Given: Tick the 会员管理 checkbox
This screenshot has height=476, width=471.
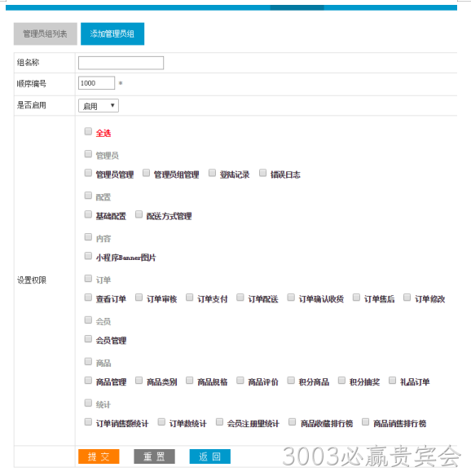Looking at the screenshot, I should [88, 339].
